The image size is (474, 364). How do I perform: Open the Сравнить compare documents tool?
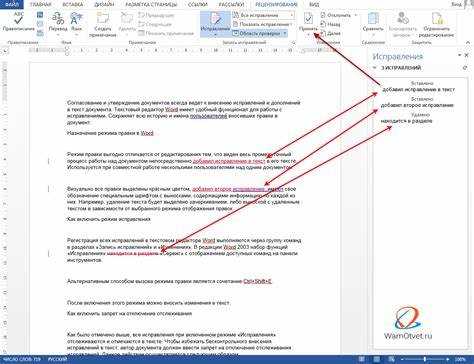(373, 23)
